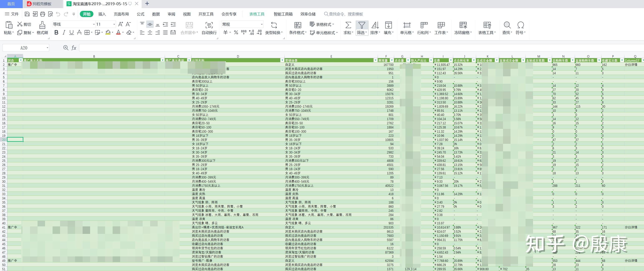Click the Wrap Text (自动换行) icon
Screen dimensions: 644x271
pos(209,25)
